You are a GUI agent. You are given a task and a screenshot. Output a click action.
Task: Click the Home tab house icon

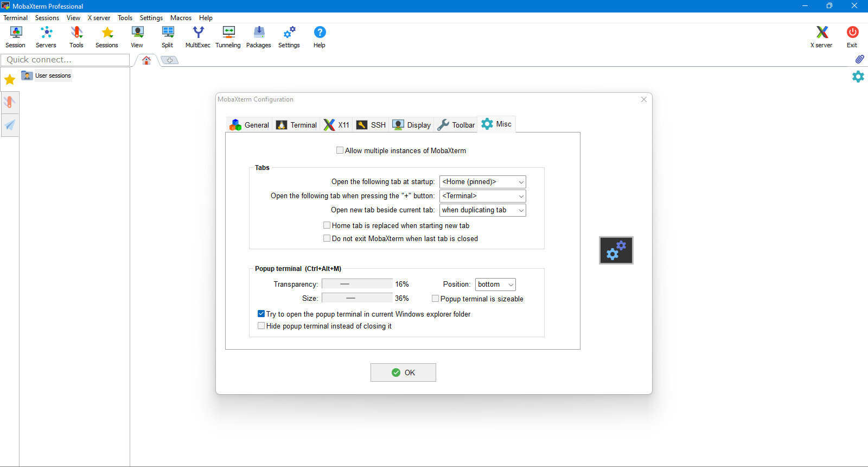[146, 60]
